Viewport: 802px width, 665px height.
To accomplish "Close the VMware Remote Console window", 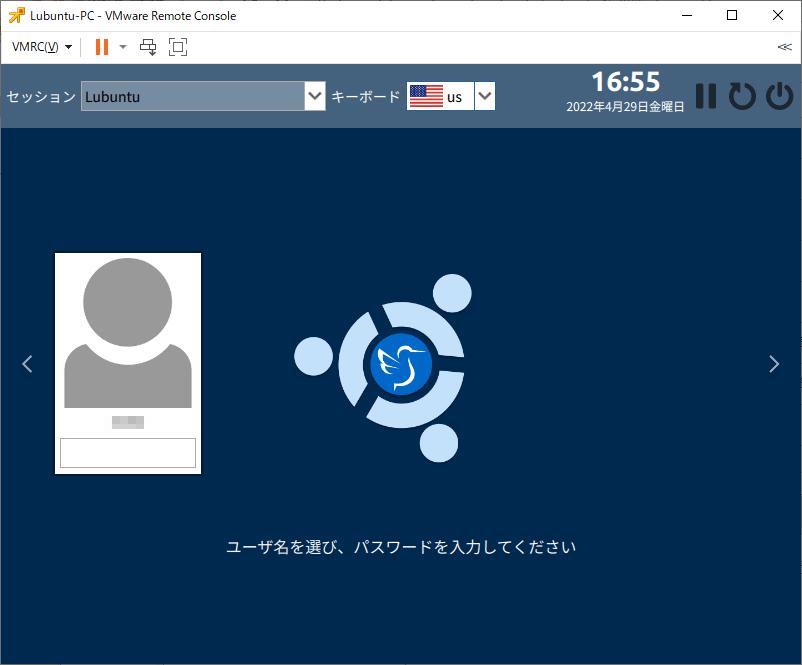I will click(x=778, y=15).
